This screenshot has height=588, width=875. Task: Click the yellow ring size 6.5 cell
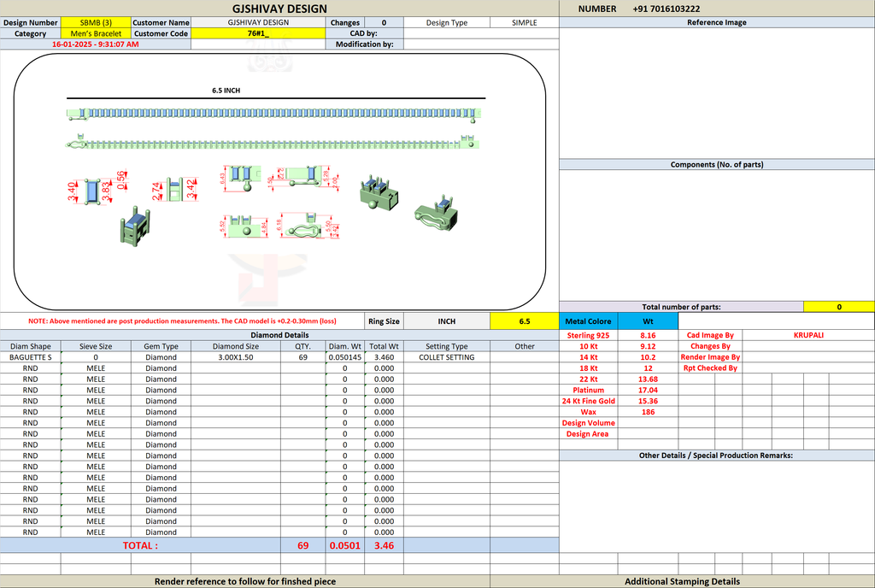(525, 321)
